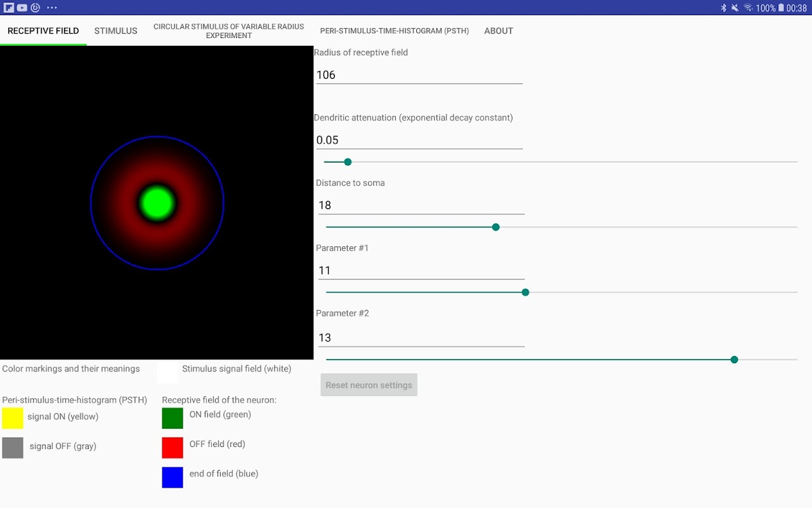This screenshot has height=508, width=812.
Task: Click the 'OFF field (red)' label
Action: coord(217,444)
